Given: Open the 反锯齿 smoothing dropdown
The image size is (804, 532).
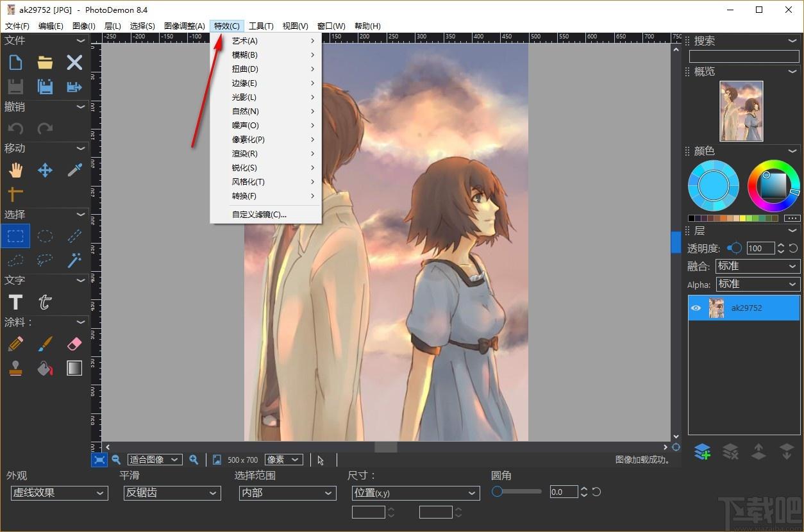Looking at the screenshot, I should pyautogui.click(x=172, y=493).
